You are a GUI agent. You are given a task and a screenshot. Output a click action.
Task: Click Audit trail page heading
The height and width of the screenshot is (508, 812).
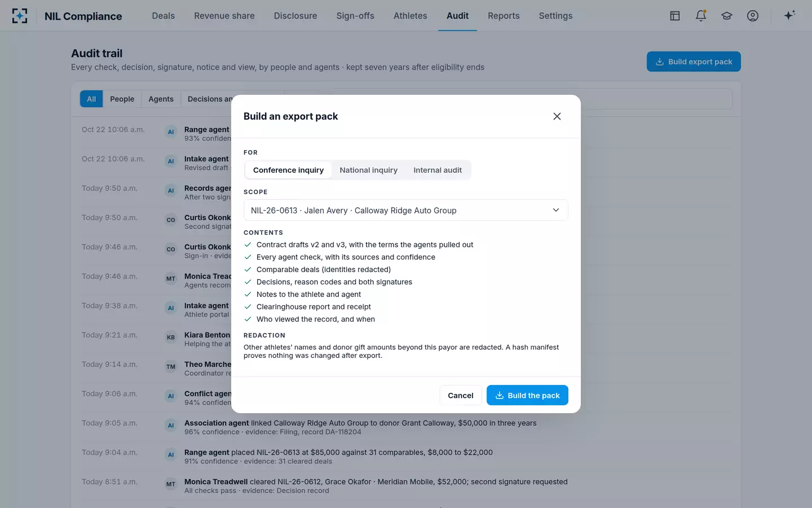tap(96, 53)
